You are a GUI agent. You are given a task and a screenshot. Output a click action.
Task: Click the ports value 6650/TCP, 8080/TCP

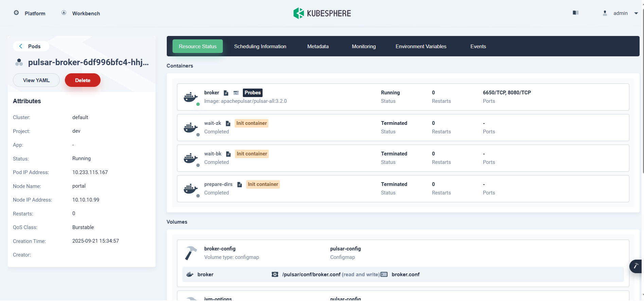click(x=507, y=93)
